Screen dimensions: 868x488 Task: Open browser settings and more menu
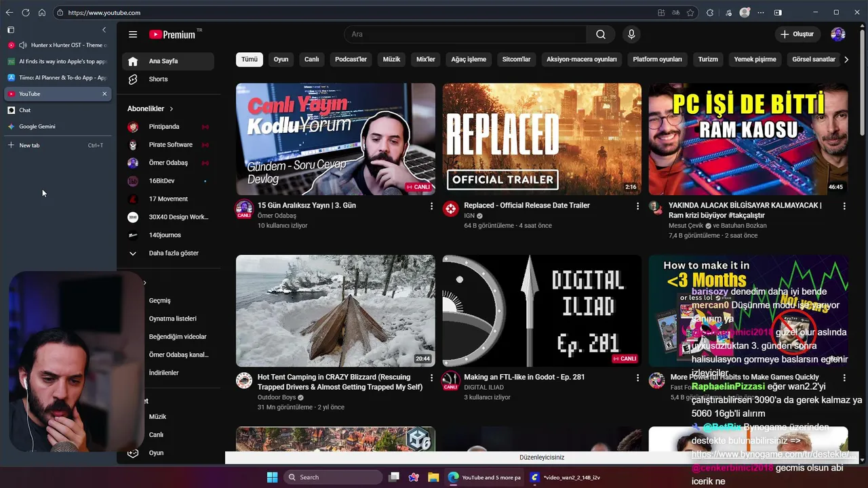coord(761,12)
